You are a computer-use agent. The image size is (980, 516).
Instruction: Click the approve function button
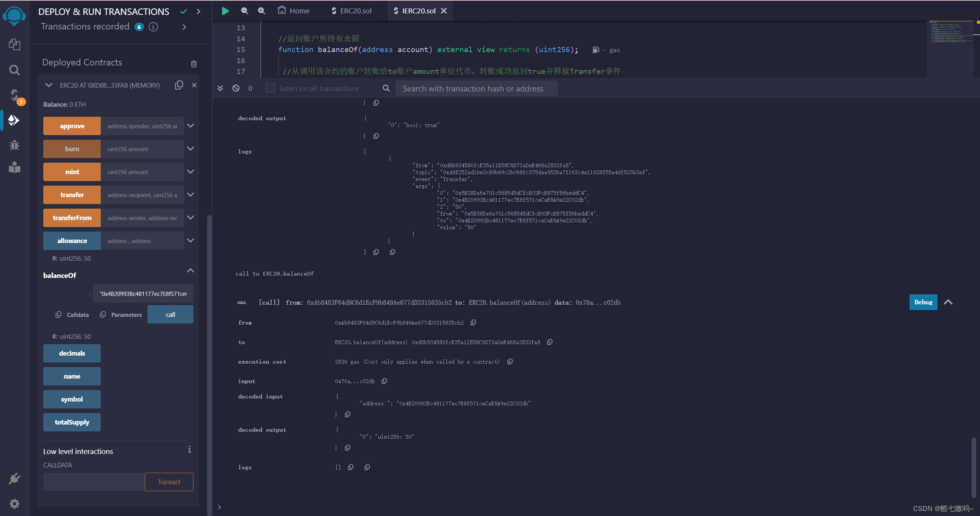[72, 126]
